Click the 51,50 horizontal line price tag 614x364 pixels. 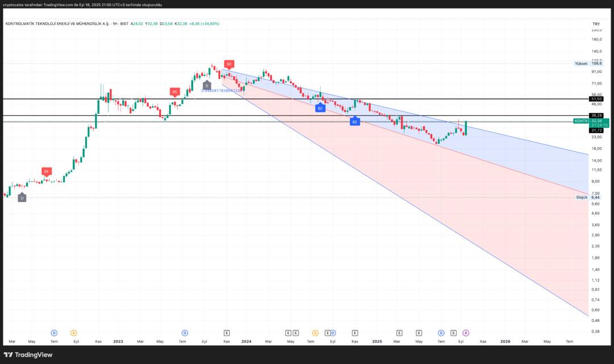tap(596, 99)
